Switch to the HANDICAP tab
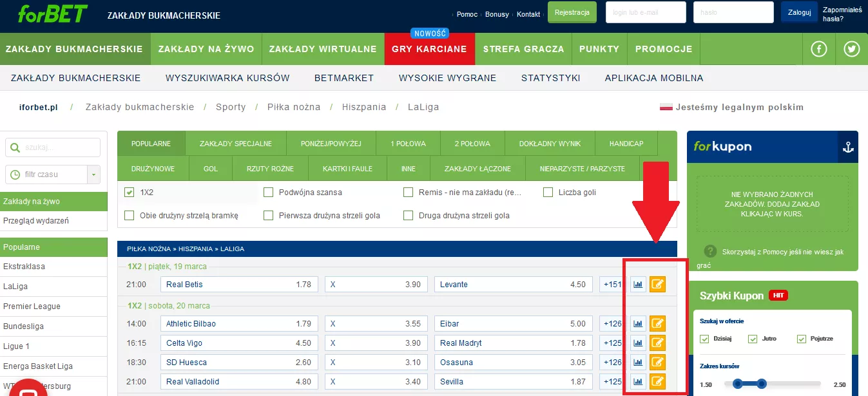Screen dimensions: 868x396 pyautogui.click(x=625, y=144)
